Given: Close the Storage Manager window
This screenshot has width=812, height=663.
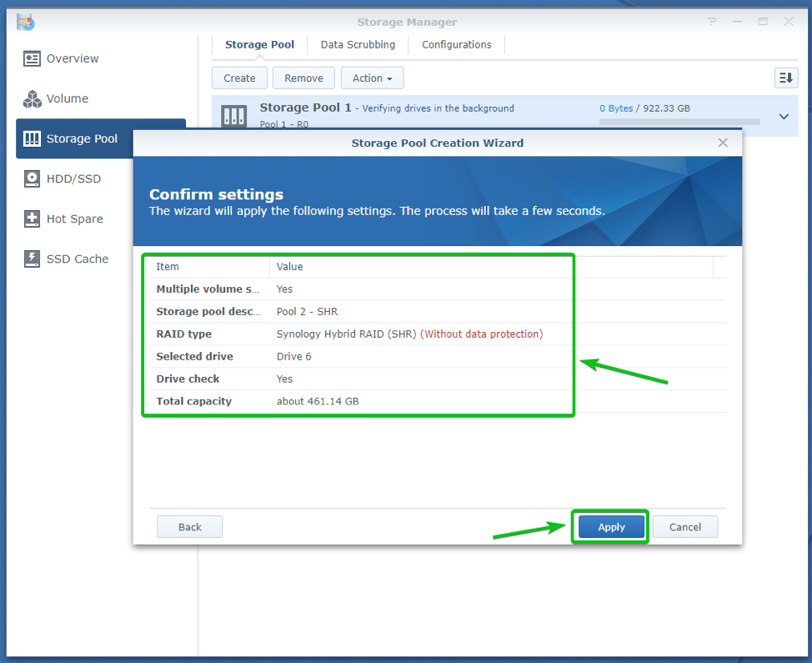Looking at the screenshot, I should tap(788, 22).
